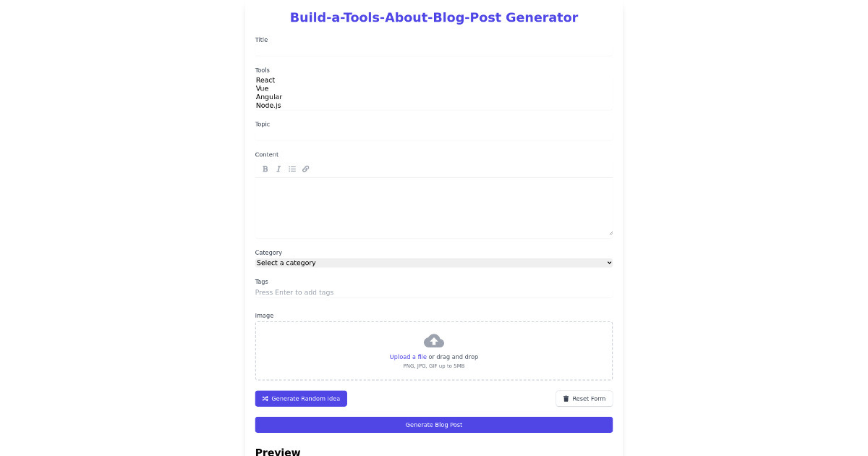The width and height of the screenshot is (868, 456).
Task: Toggle bold formatting in the Content editor
Action: [265, 169]
